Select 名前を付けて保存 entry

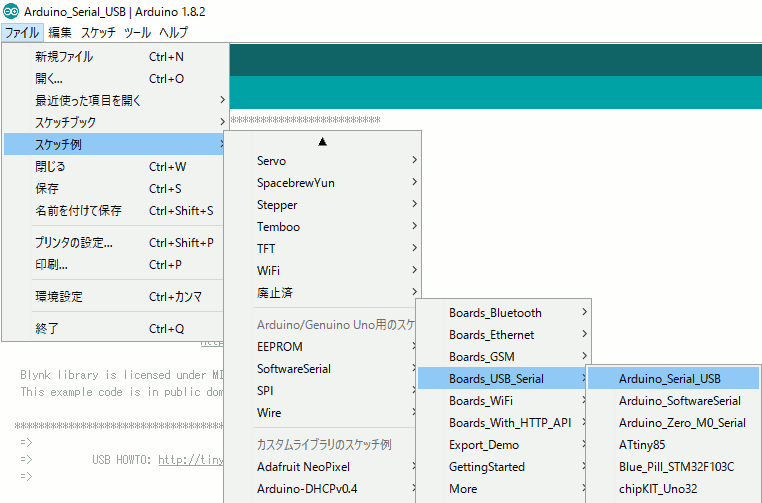(116, 210)
